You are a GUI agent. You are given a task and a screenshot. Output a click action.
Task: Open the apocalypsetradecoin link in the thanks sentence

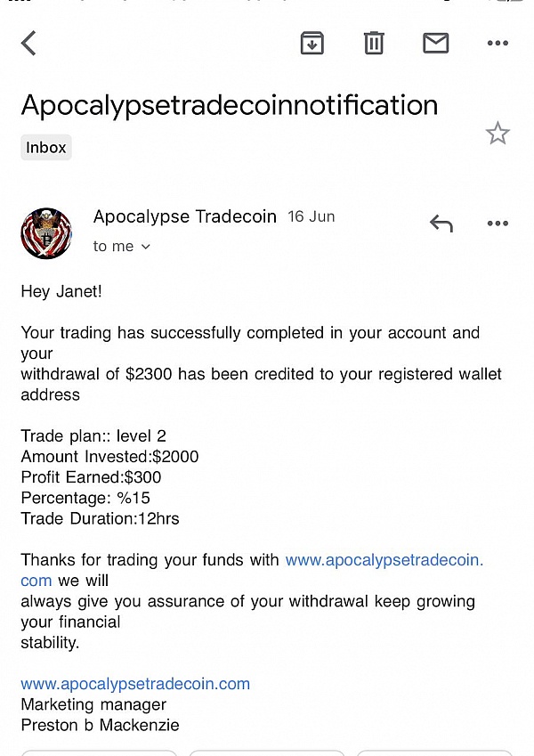point(384,560)
